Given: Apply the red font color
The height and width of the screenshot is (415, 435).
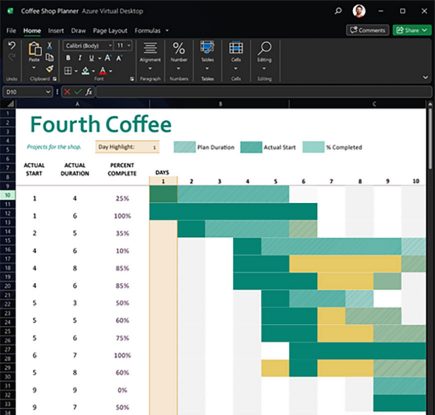Looking at the screenshot, I should coord(103,71).
